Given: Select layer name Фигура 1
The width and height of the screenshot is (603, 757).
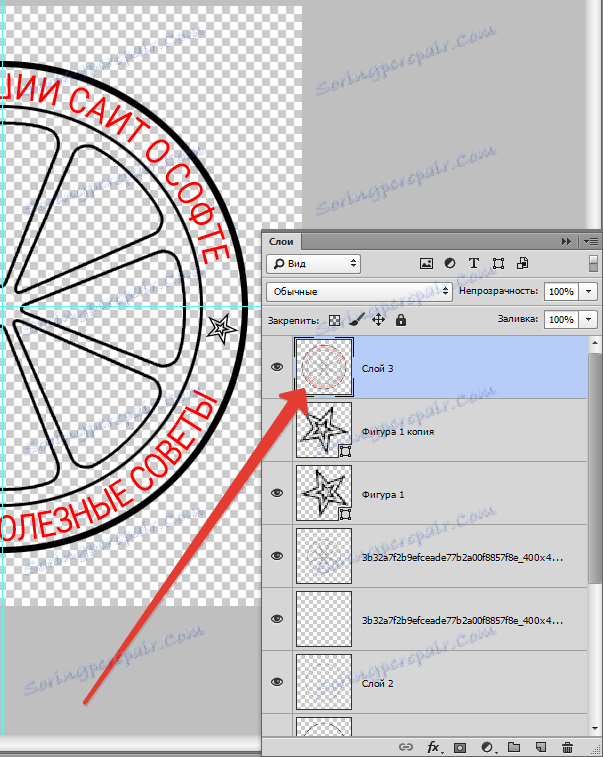Looking at the screenshot, I should tap(383, 495).
